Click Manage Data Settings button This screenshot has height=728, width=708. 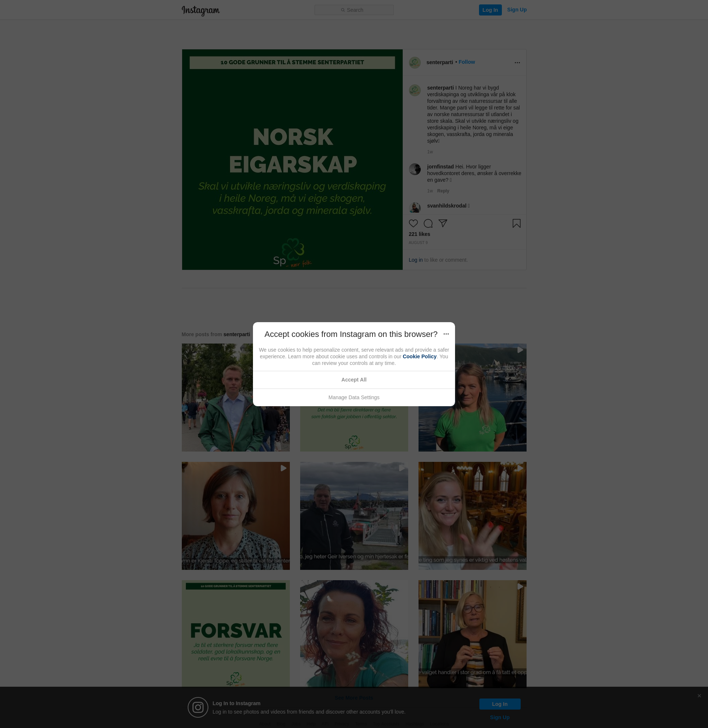pos(354,398)
